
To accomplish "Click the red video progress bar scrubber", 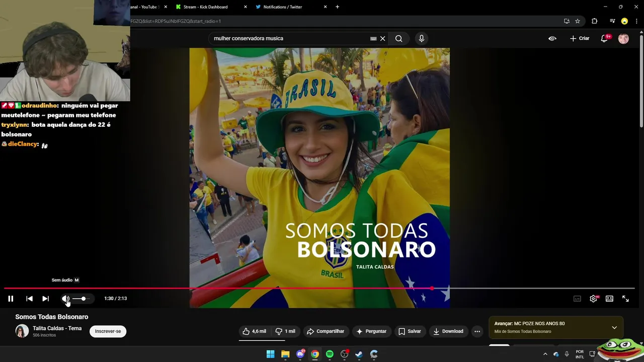I will (x=432, y=289).
